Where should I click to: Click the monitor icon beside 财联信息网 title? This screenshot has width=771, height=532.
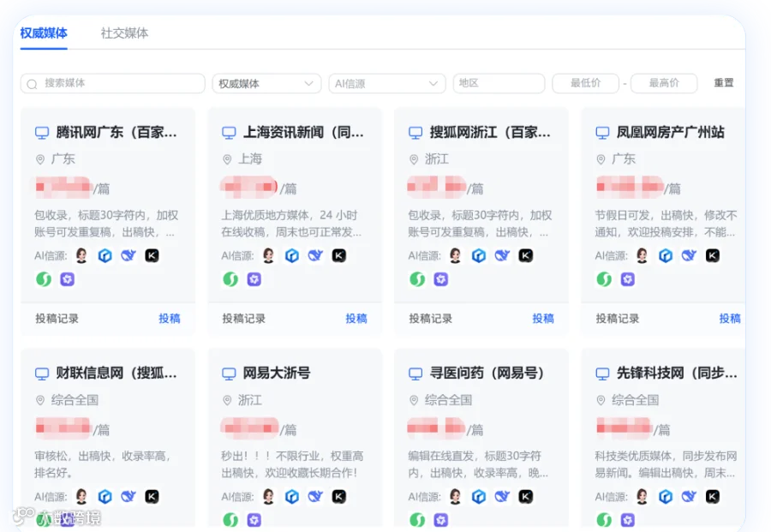click(42, 374)
